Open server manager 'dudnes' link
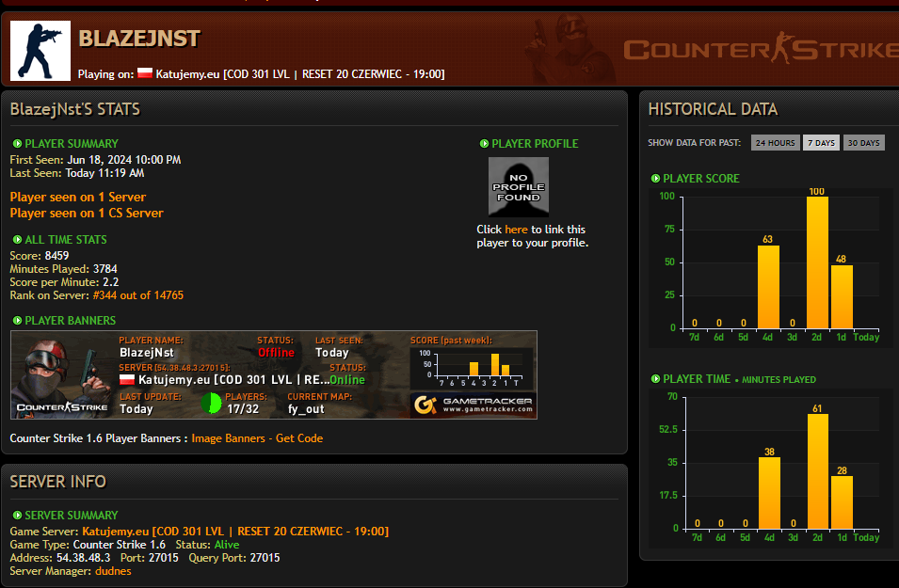Image resolution: width=899 pixels, height=588 pixels. coord(113,571)
